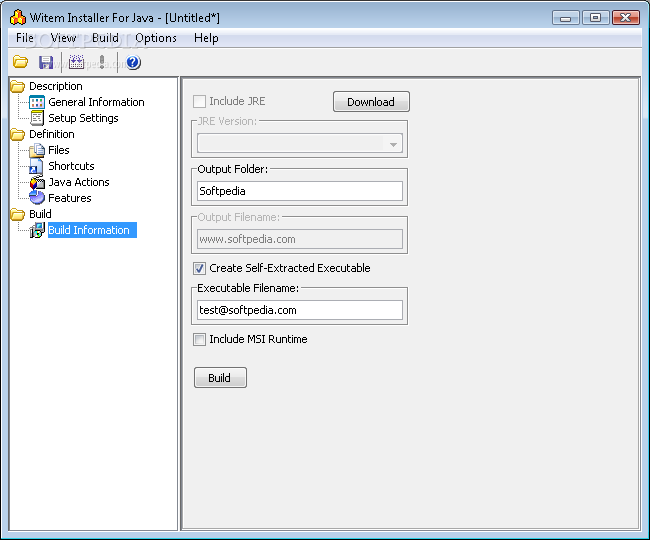Click the Save floppy disk toolbar icon
This screenshot has height=540, width=650.
click(x=46, y=62)
